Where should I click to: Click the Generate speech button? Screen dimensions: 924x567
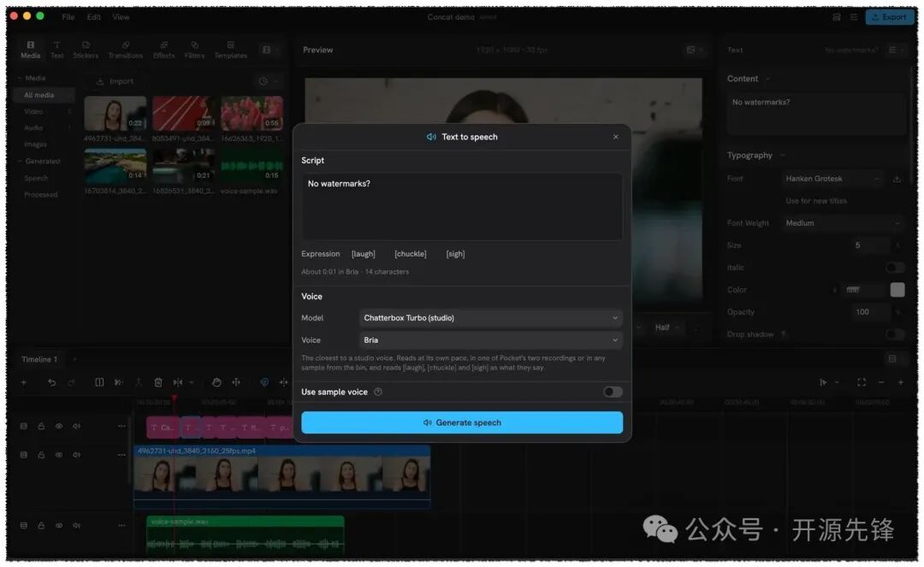tap(462, 422)
